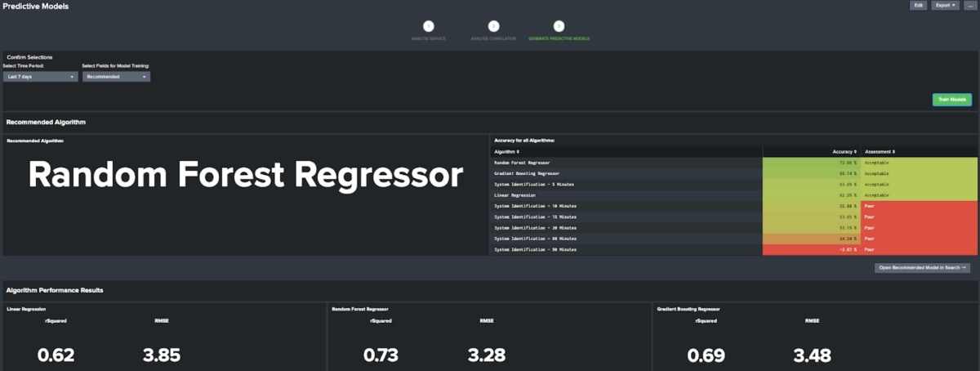Click Poor assessment in the 10 Minutes row
980x371 pixels.
click(x=920, y=206)
